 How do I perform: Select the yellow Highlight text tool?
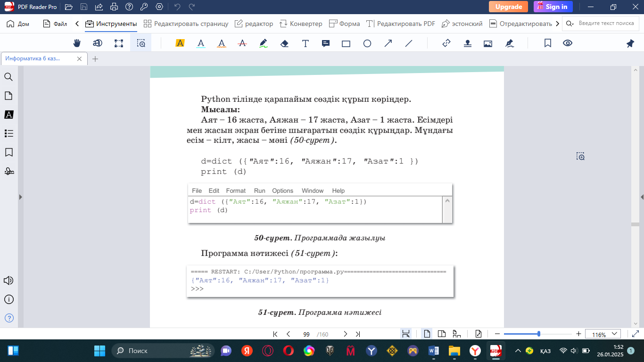point(180,43)
